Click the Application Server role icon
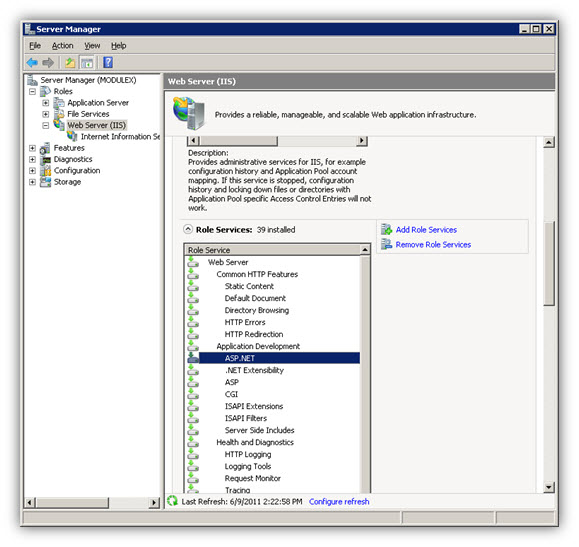579x547 pixels. pos(59,102)
